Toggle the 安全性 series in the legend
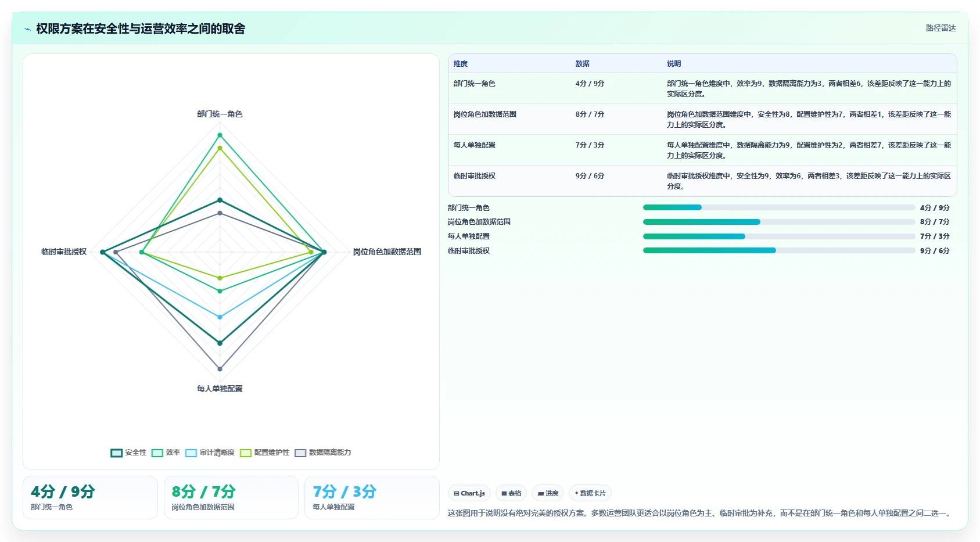The height and width of the screenshot is (542, 980). (x=128, y=453)
